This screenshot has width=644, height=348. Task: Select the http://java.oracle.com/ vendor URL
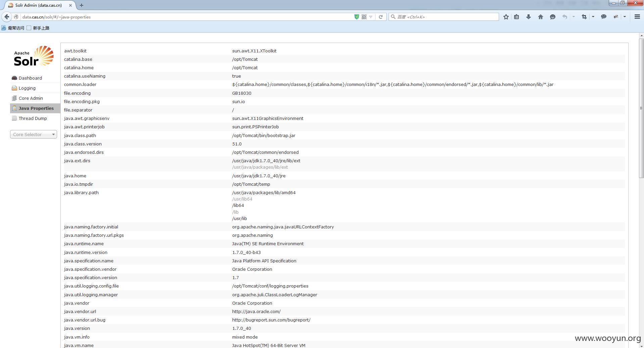tap(256, 312)
